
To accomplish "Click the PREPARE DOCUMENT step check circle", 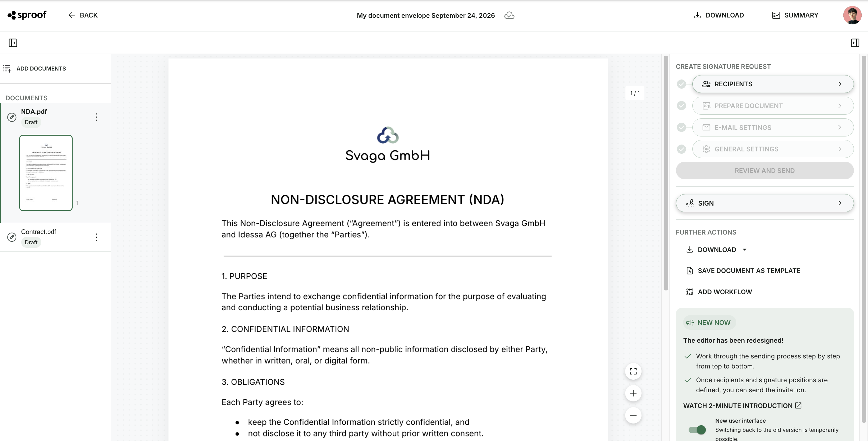I will (x=681, y=106).
